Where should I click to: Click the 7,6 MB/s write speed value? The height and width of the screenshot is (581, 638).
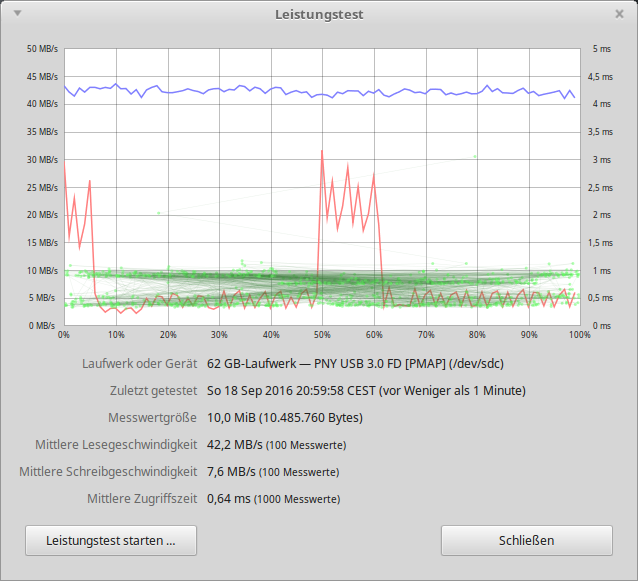coord(230,471)
